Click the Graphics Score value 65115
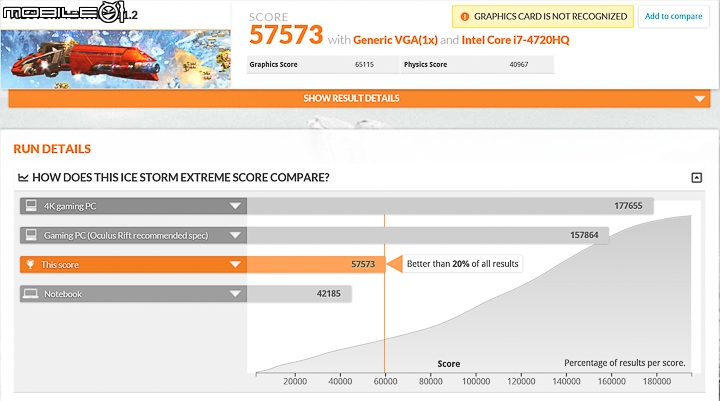This screenshot has height=401, width=720. coord(364,65)
